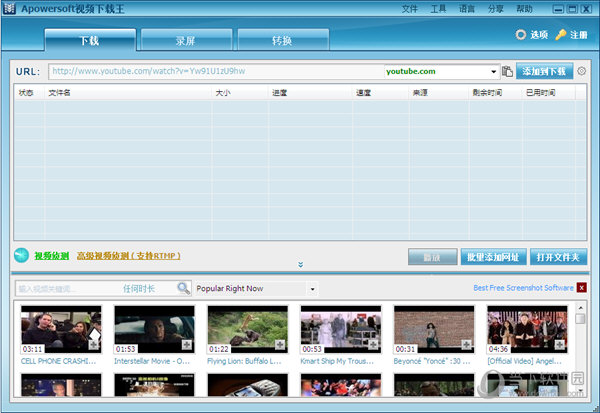The image size is (600, 413).
Task: Switch to the 录屏 tab
Action: click(186, 40)
